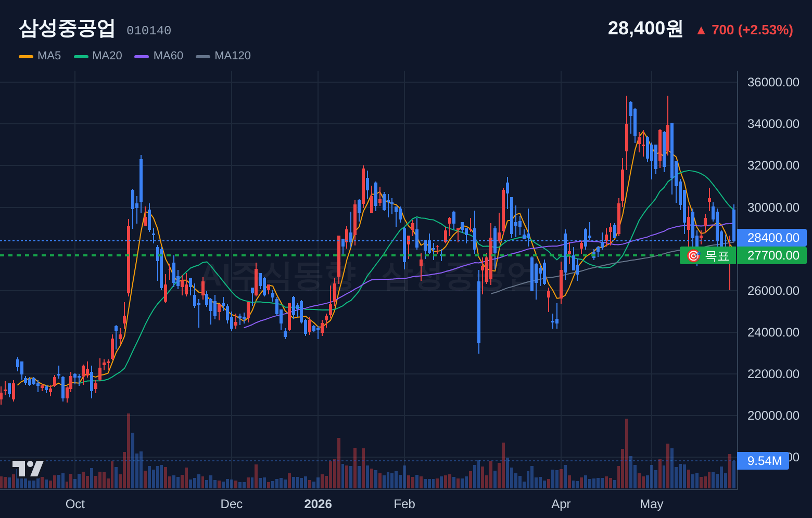Viewport: 812px width, 518px height.
Task: Toggle the MA20 legend line
Action: point(98,56)
